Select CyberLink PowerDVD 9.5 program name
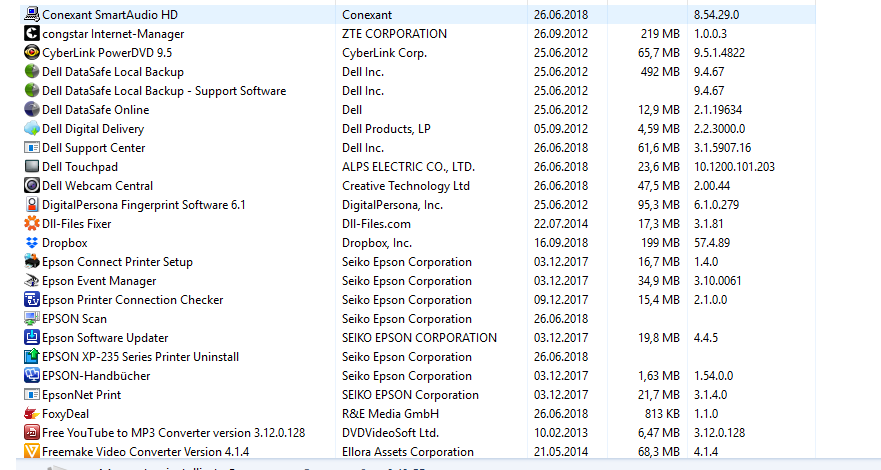Image resolution: width=881 pixels, height=470 pixels. tap(107, 53)
